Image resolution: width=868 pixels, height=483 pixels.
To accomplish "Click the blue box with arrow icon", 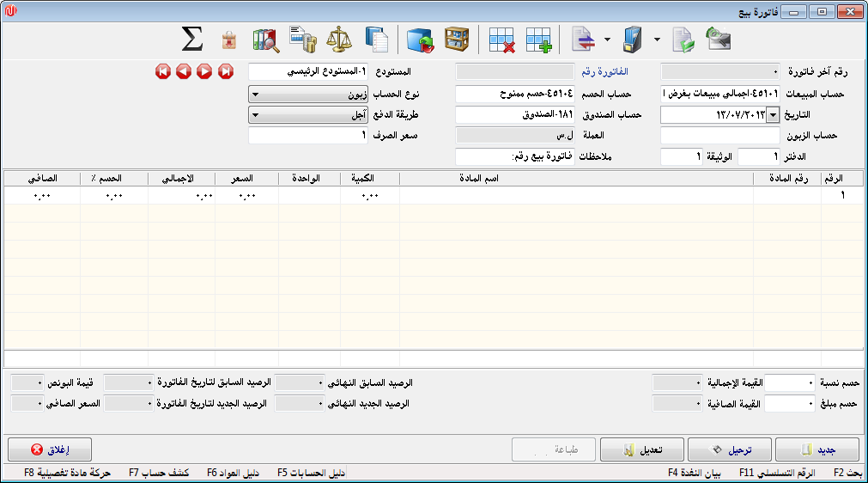I will [420, 40].
